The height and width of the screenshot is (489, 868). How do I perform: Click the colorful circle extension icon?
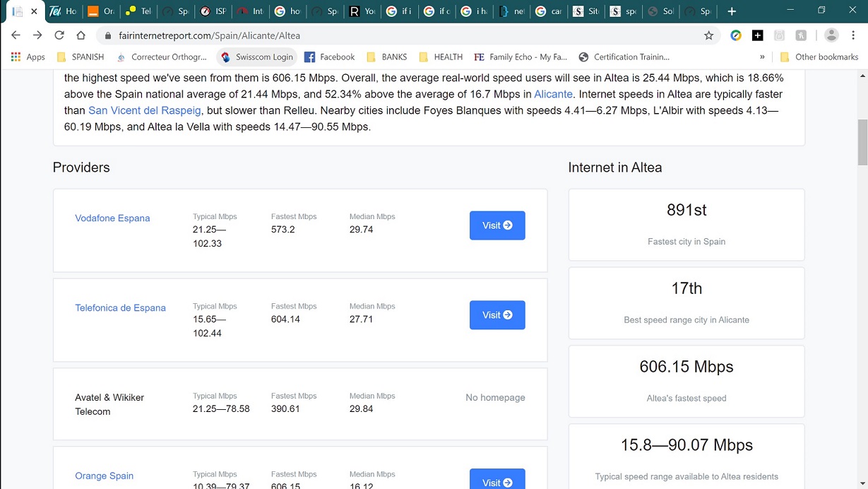736,35
